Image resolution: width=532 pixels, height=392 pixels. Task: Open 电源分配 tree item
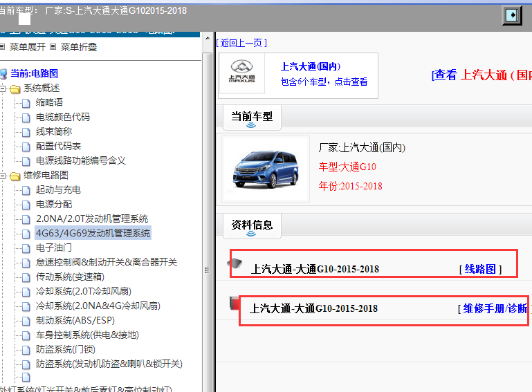tap(54, 204)
